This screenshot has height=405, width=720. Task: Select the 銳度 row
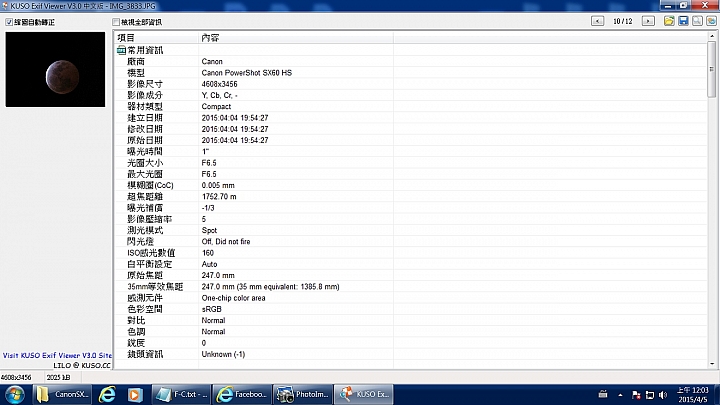click(x=411, y=343)
